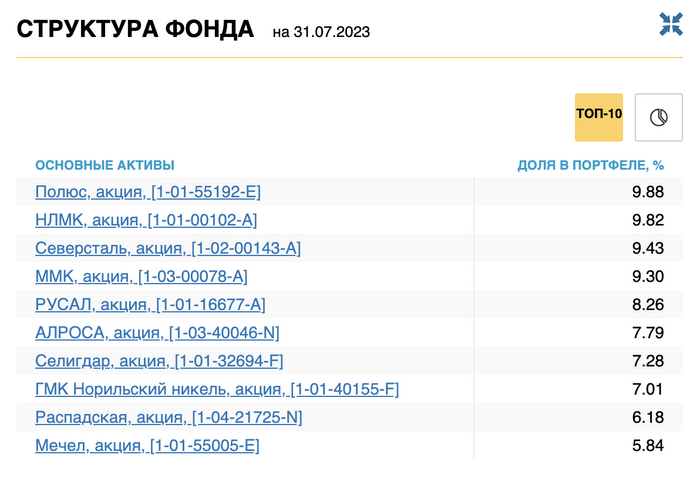This screenshot has height=478, width=700.
Task: Open Распадская share link
Action: [168, 417]
